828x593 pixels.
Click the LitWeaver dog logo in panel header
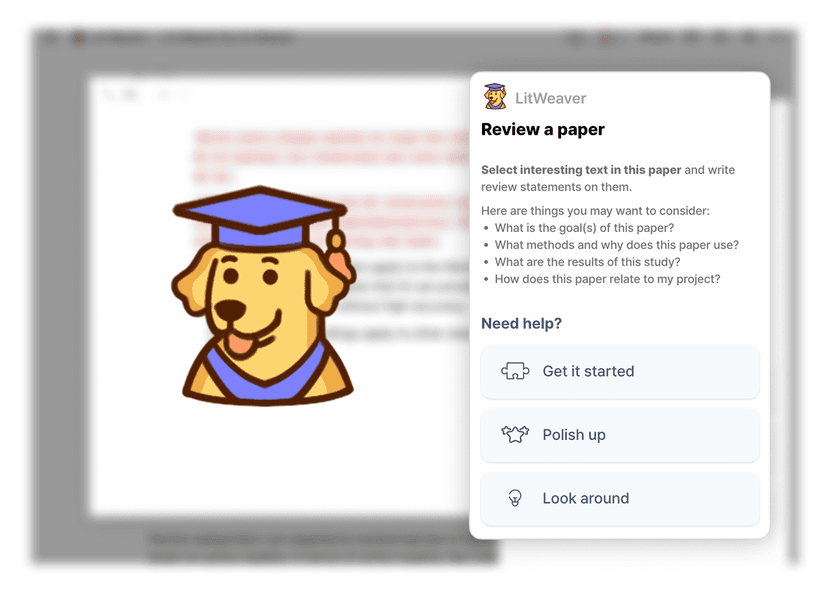[495, 97]
